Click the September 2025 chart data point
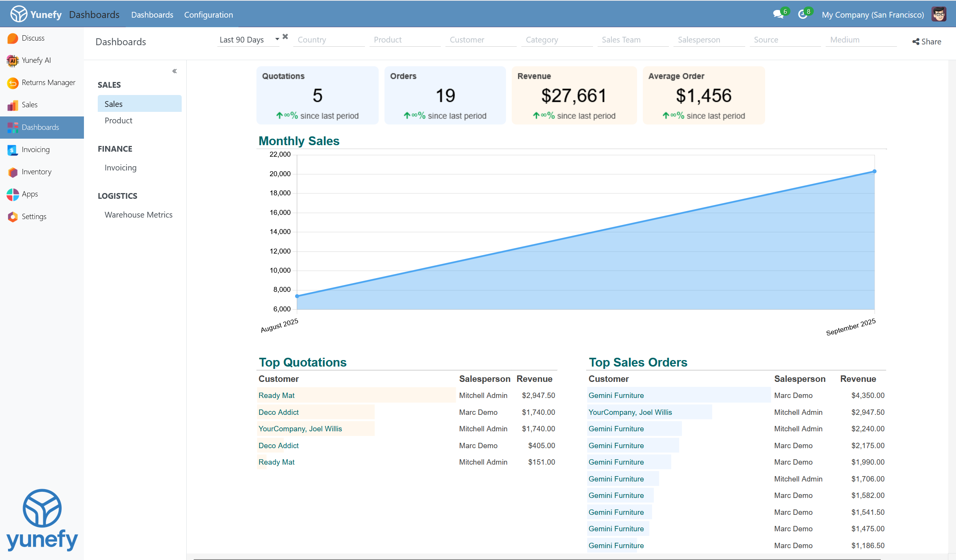956x560 pixels. (x=874, y=172)
